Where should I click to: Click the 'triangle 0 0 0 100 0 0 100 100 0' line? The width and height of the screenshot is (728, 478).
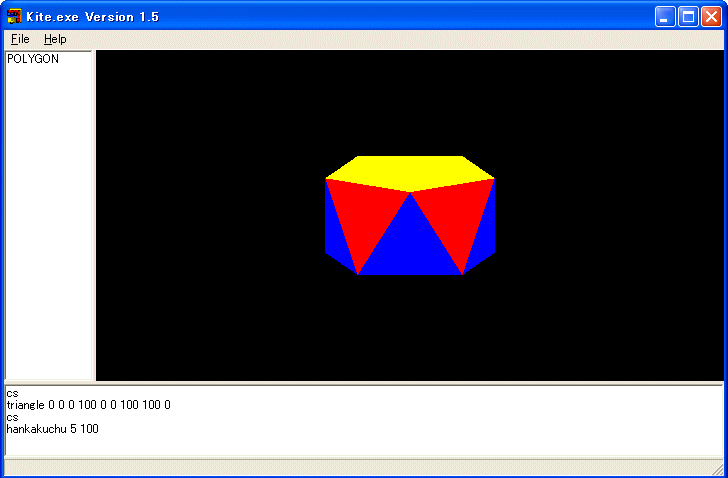click(89, 405)
